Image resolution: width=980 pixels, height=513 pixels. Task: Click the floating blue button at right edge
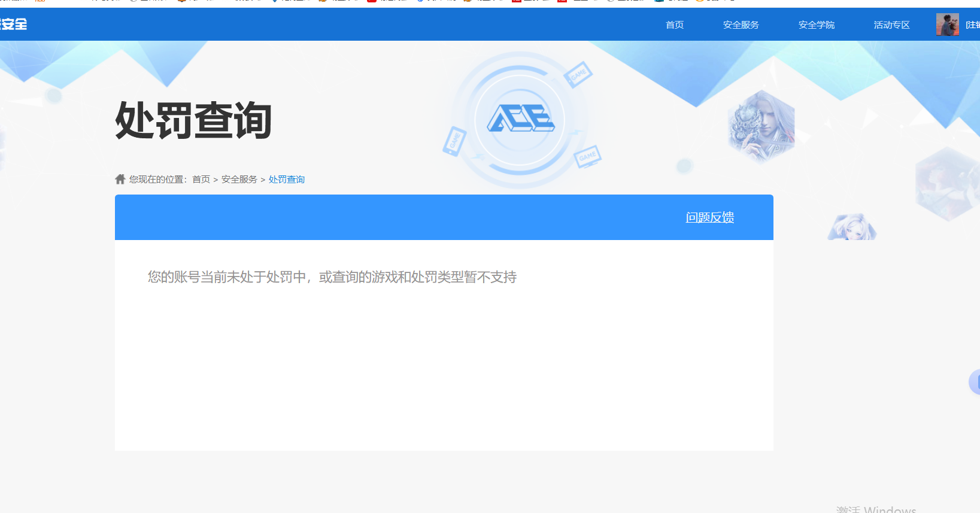pyautogui.click(x=975, y=382)
